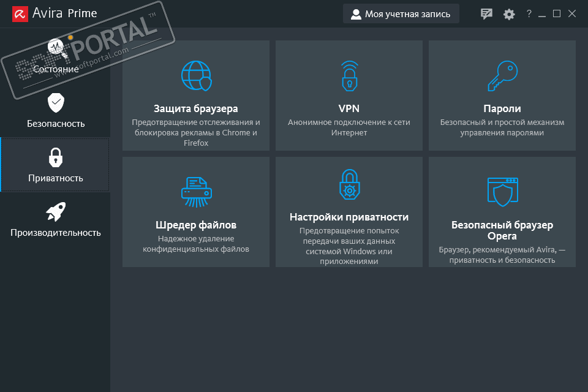Open Настройки приватности tile title
Image resolution: width=588 pixels, height=392 pixels.
(x=349, y=217)
